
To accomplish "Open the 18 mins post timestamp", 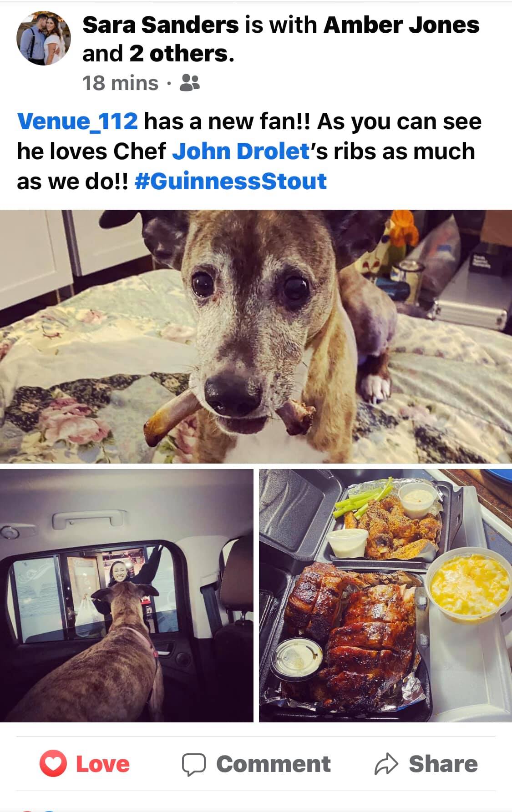I will click(x=120, y=83).
